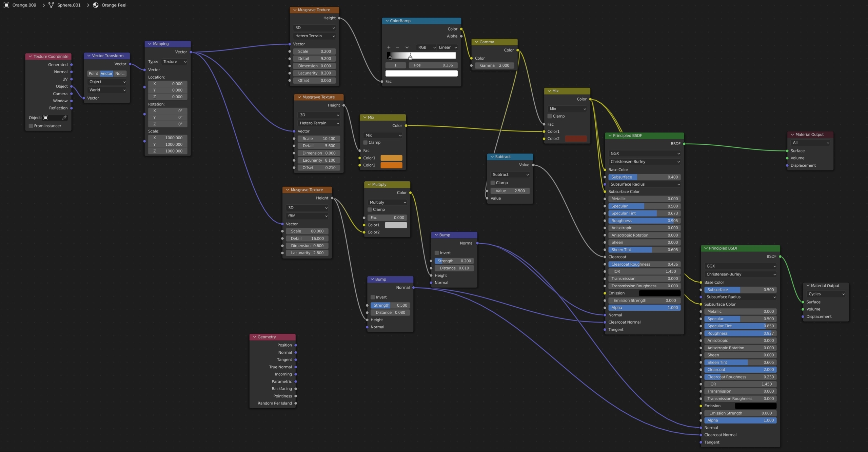Screen dimensions: 868x452
Task: Click the Object field icon in Texture Coordinate
Action: tap(46, 118)
